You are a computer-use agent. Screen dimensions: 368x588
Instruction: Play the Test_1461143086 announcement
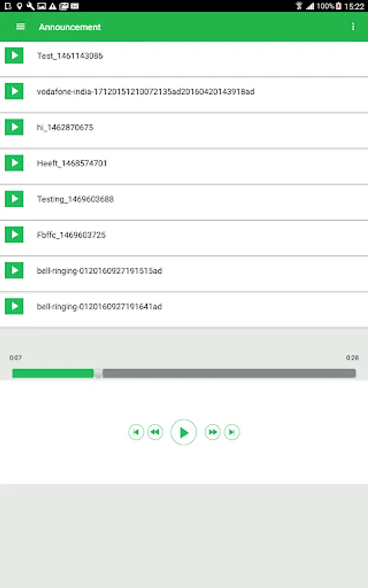tap(14, 56)
